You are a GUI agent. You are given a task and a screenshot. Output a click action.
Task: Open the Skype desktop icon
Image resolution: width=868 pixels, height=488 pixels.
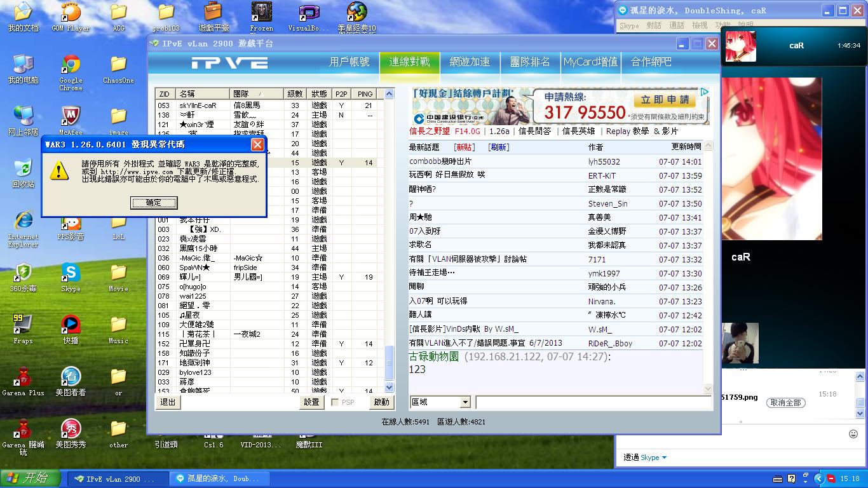(x=71, y=274)
